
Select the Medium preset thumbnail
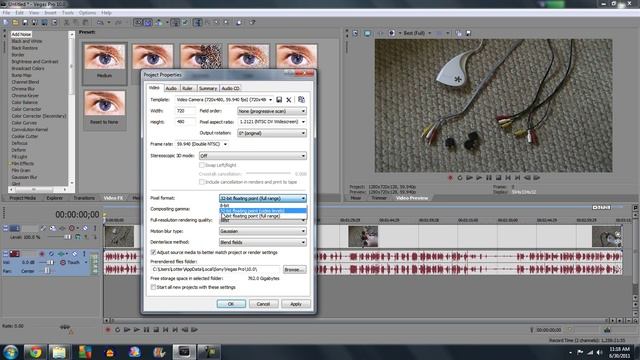(104, 63)
